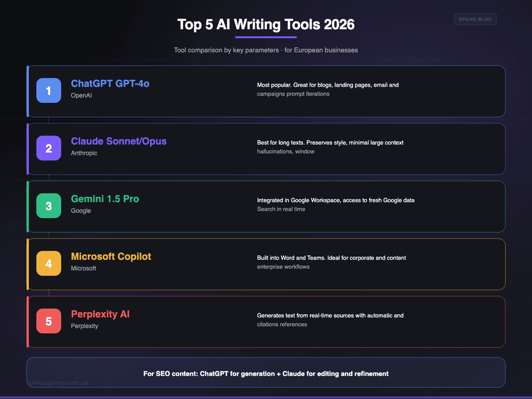Viewport: 532px width, 399px height.
Task: Click the 'Top 5 AI Writing Tools 2026' title
Action: [x=266, y=24]
